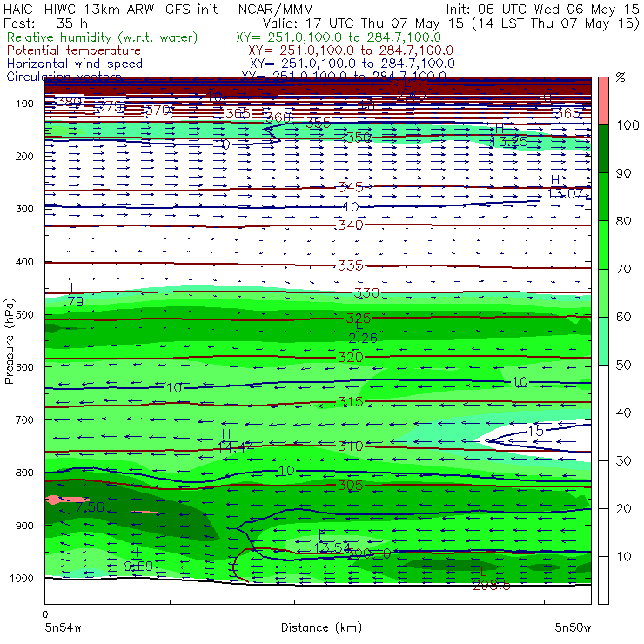
Task: Click the pressure axis '1000' tick label
Action: pos(22,578)
